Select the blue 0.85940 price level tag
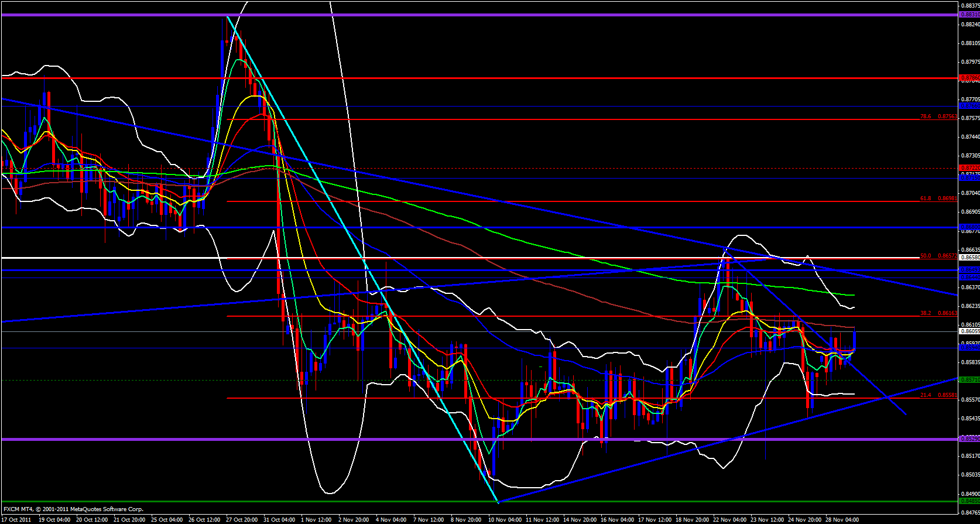Image resolution: width=980 pixels, height=524 pixels. [969, 348]
